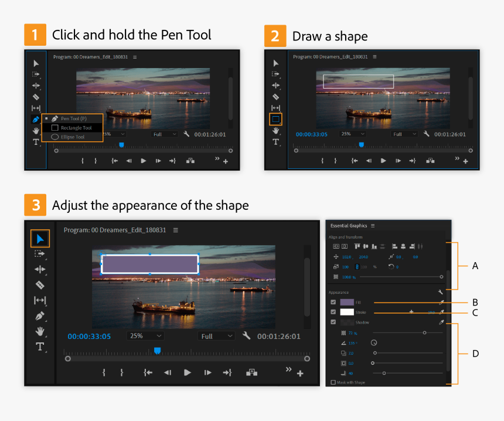Open the purple Fill color swatch

347,303
